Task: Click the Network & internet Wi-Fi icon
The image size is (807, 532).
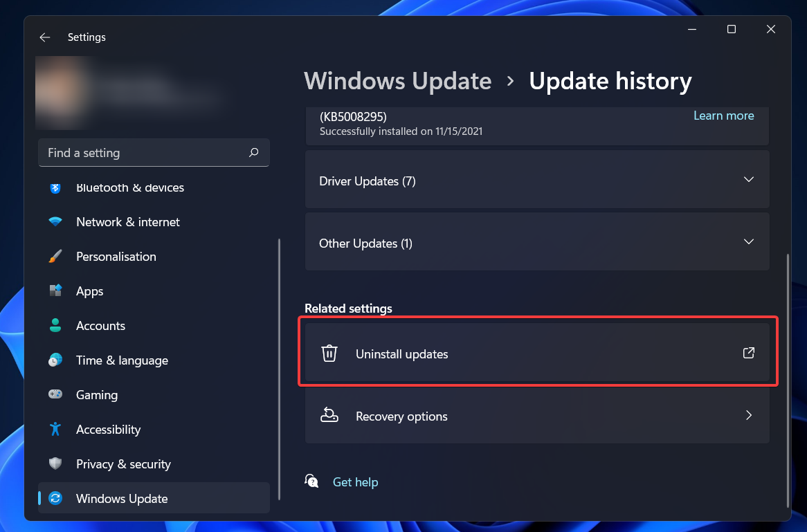Action: pyautogui.click(x=55, y=221)
